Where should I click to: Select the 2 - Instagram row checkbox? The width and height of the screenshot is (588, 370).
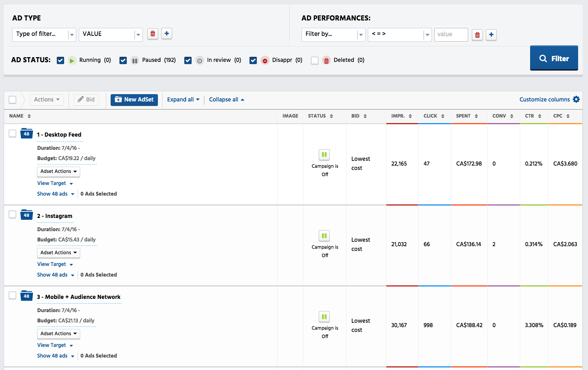point(12,214)
